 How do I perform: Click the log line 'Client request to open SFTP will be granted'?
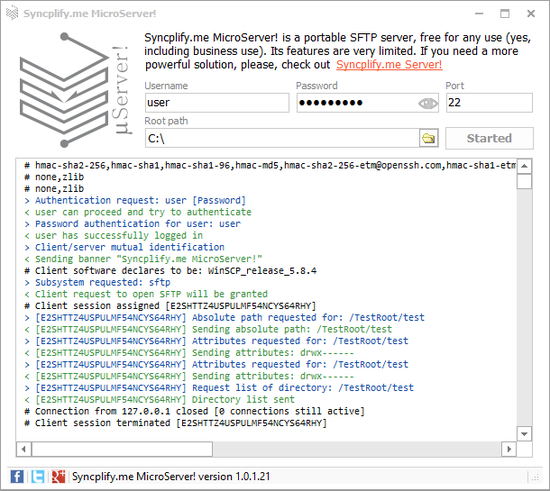click(146, 294)
